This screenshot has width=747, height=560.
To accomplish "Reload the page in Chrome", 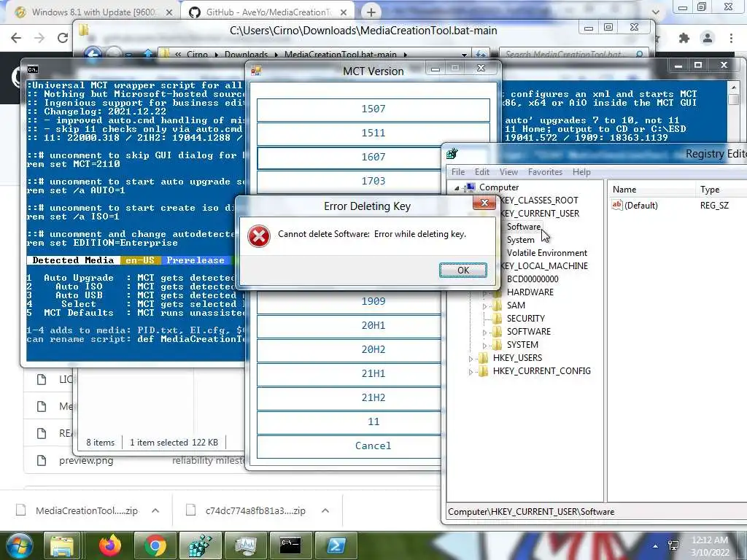I will click(63, 38).
